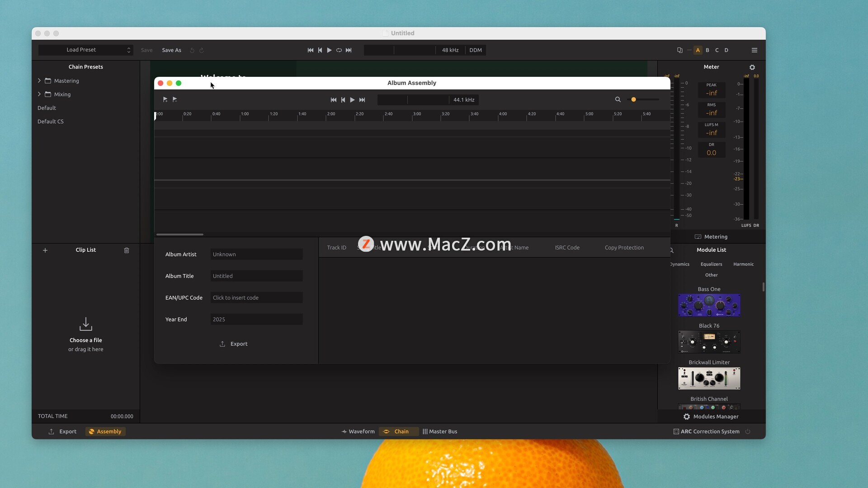Skip to start in Album Assembly transport
Viewport: 868px width, 488px height.
(334, 100)
